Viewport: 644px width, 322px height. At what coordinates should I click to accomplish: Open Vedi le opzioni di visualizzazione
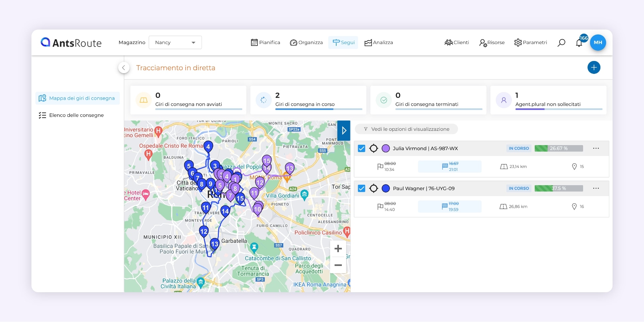tap(406, 129)
